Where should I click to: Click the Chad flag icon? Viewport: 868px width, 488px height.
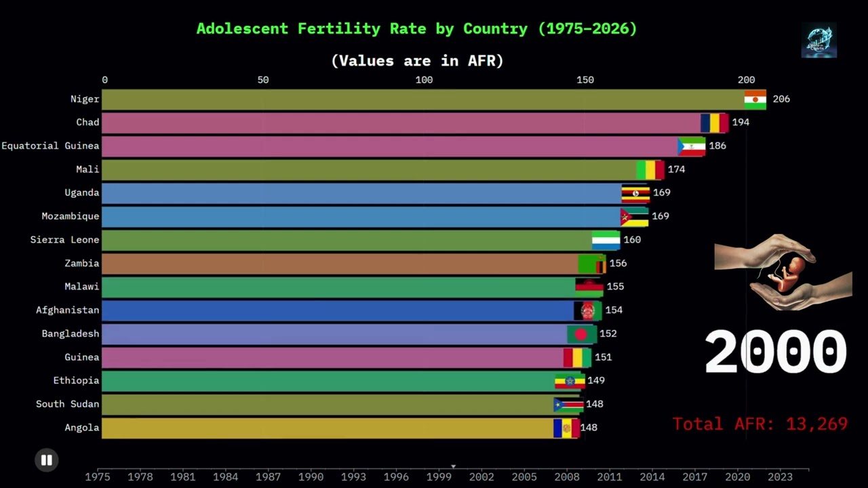(715, 123)
